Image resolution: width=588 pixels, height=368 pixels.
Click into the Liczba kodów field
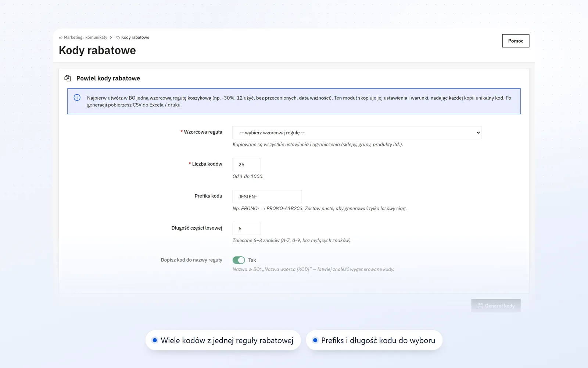coord(246,164)
